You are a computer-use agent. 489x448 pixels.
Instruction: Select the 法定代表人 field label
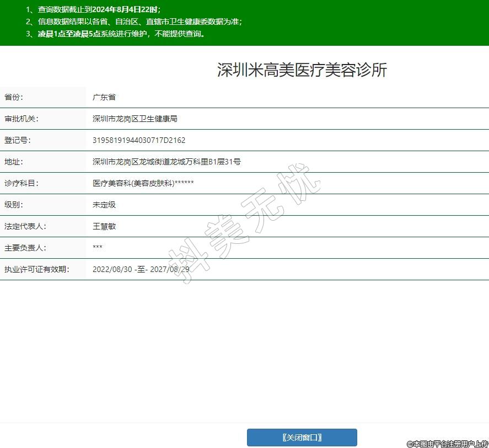[25, 226]
